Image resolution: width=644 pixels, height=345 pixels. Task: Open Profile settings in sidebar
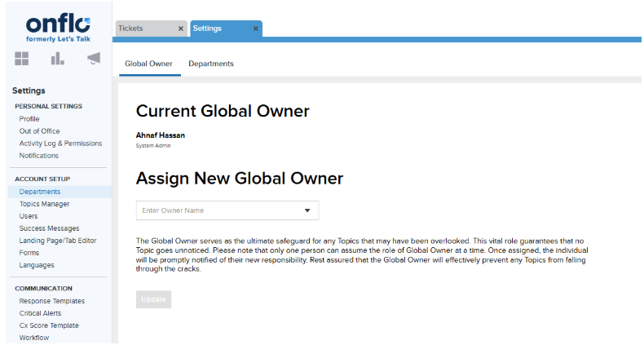point(29,119)
